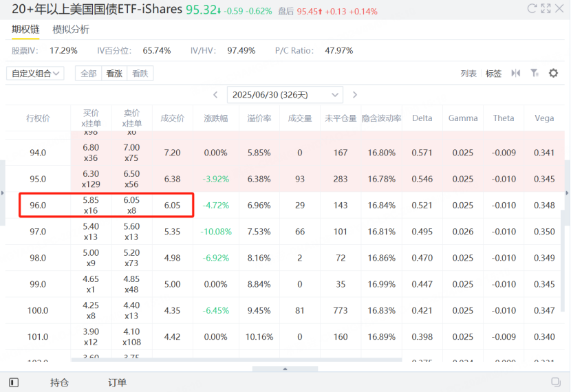Viewport: 571px width, 392px height.
Task: Select the 看涨 calls filter
Action: [x=114, y=74]
